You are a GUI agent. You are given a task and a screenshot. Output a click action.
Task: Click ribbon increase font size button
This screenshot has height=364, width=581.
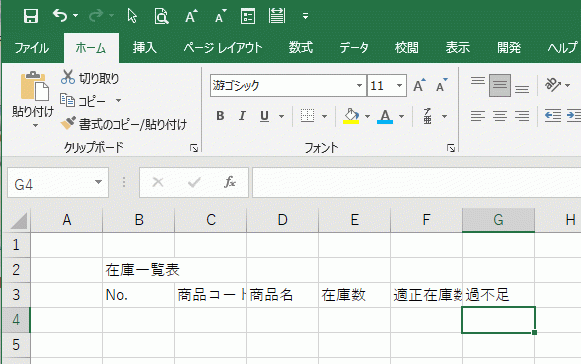[x=419, y=85]
